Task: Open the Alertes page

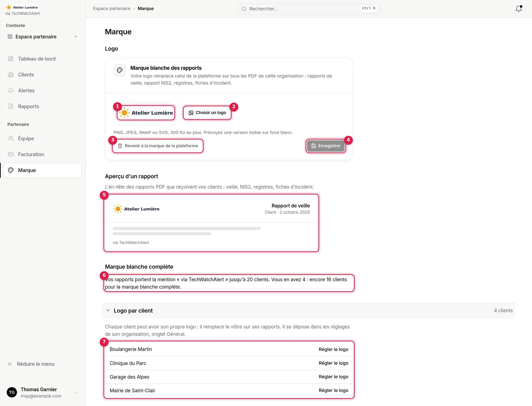Action: (43, 90)
